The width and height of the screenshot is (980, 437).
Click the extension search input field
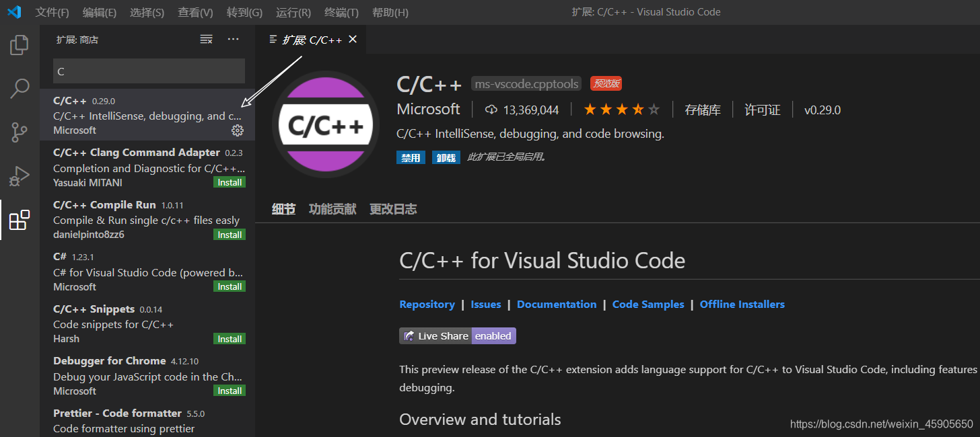(149, 71)
